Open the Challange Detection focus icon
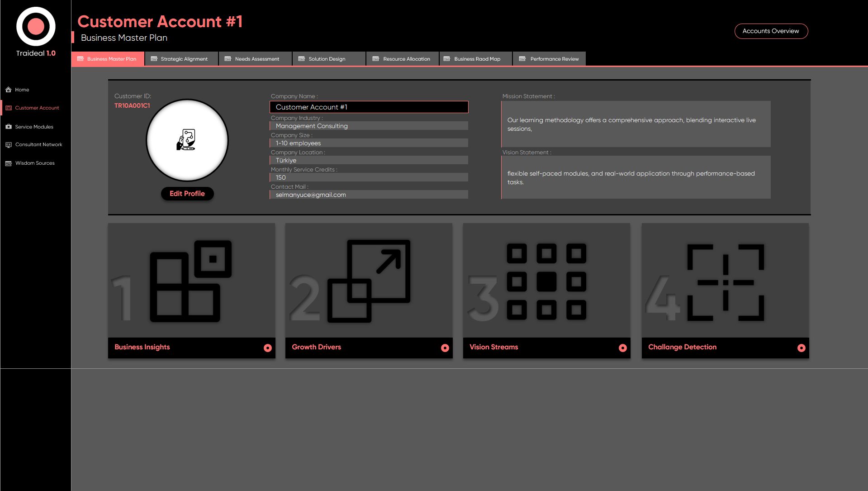The width and height of the screenshot is (868, 491). coord(725,282)
